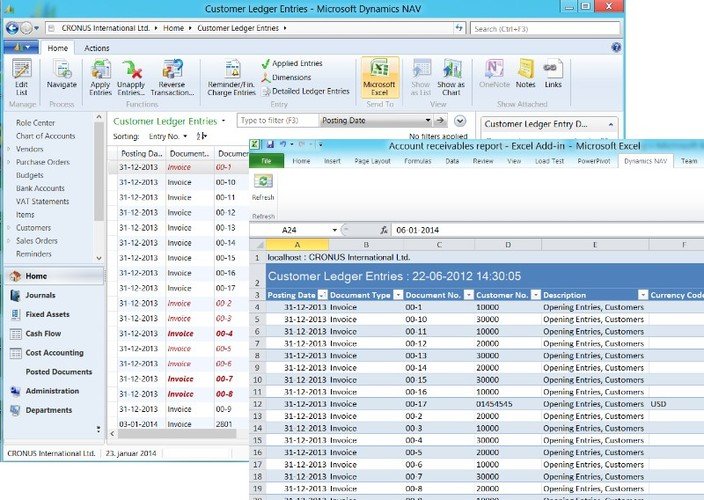Open the Departments activity button
Viewport: 704px width, 500px height.
54,410
